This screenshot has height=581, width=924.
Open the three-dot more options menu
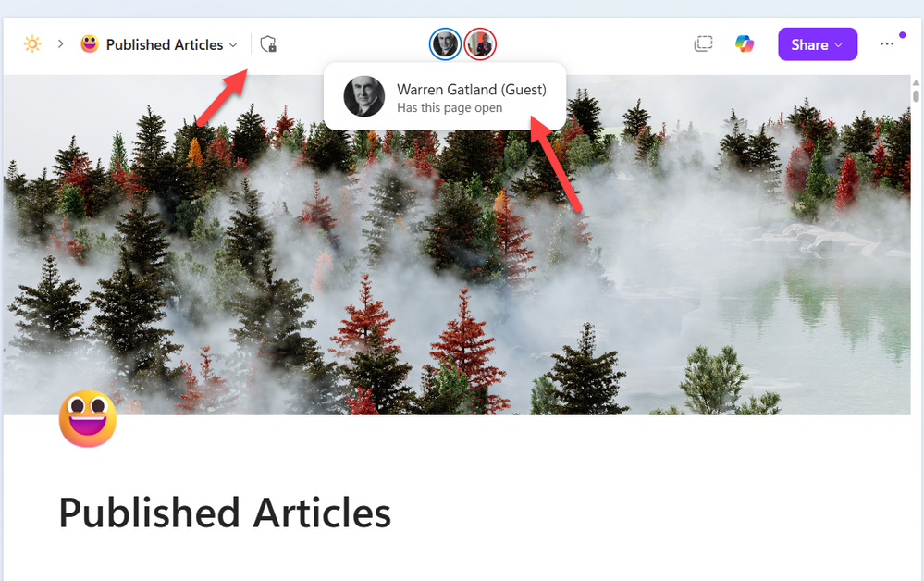[x=887, y=44]
